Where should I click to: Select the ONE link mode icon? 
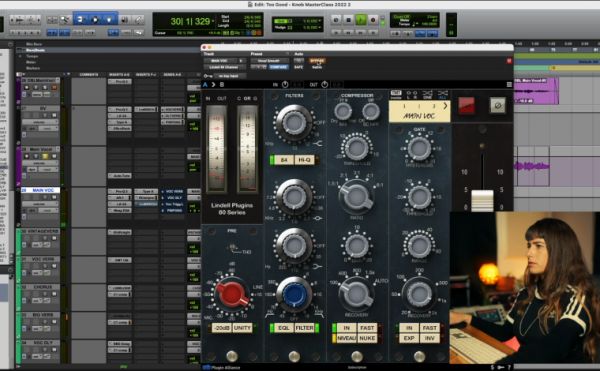[x=427, y=94]
